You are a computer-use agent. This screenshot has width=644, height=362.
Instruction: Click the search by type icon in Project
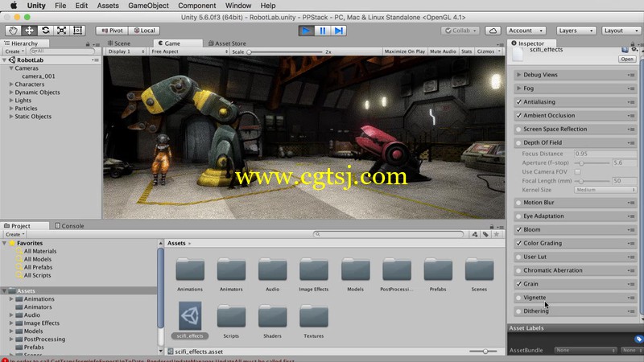click(x=475, y=234)
